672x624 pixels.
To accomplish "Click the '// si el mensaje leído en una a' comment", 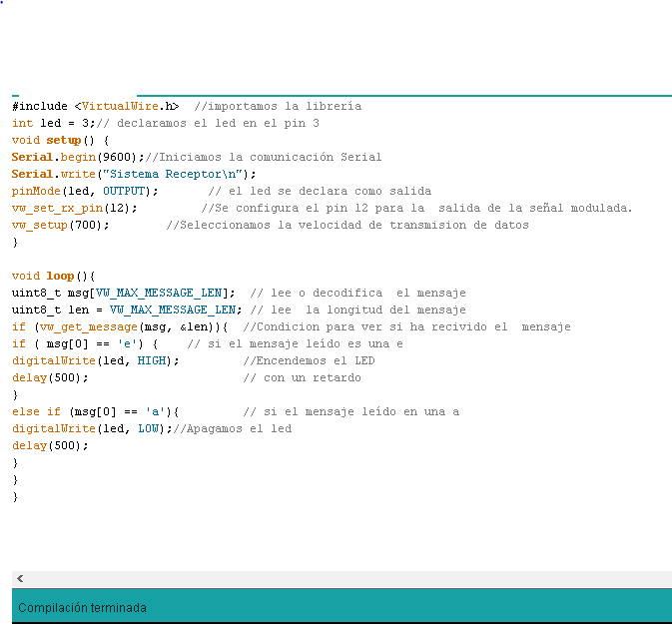I will (351, 412).
